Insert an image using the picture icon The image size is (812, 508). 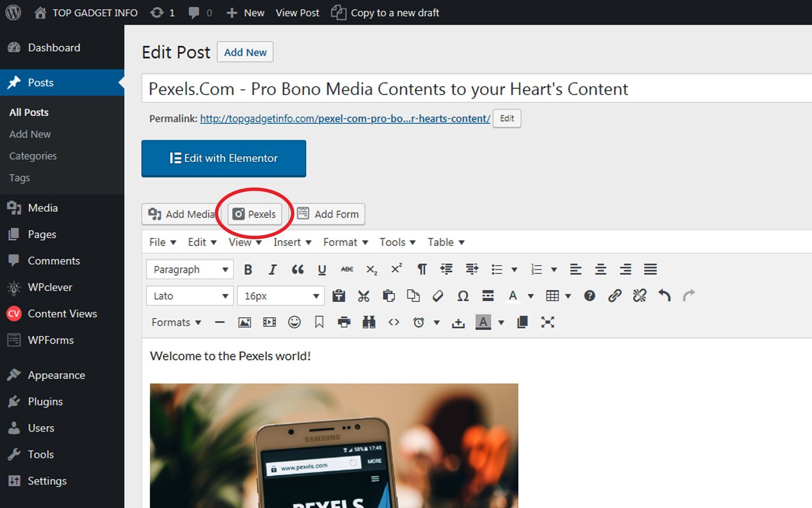click(x=244, y=323)
